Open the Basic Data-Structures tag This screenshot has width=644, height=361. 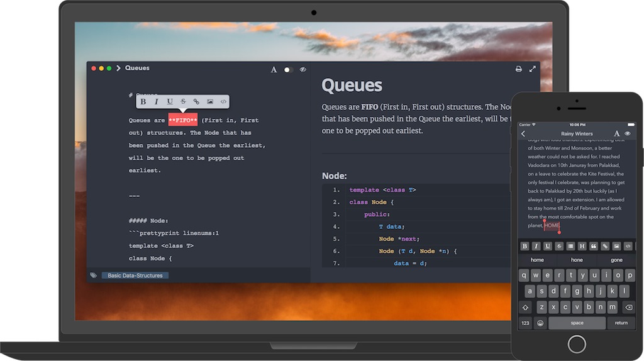(x=135, y=275)
